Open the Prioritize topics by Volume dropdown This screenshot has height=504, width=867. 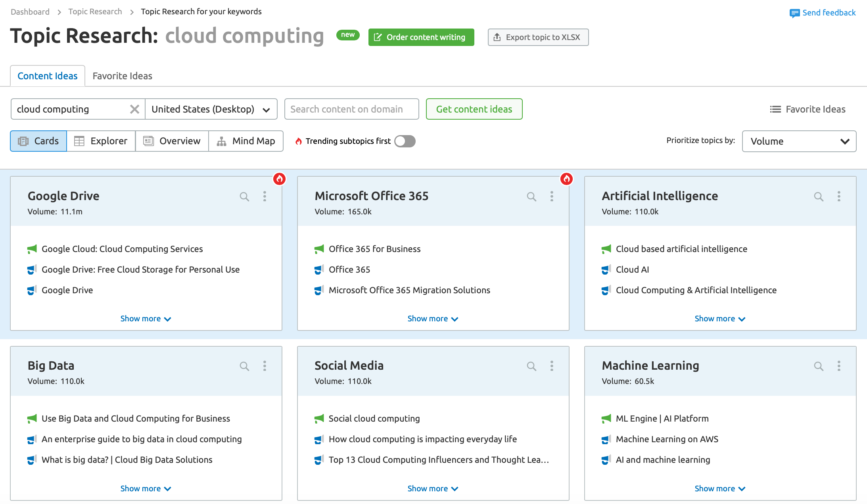click(798, 141)
